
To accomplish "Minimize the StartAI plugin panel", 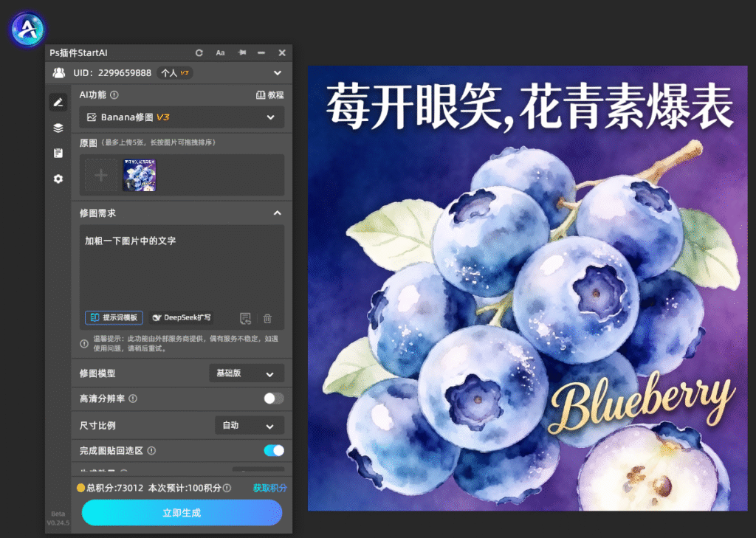I will (261, 52).
